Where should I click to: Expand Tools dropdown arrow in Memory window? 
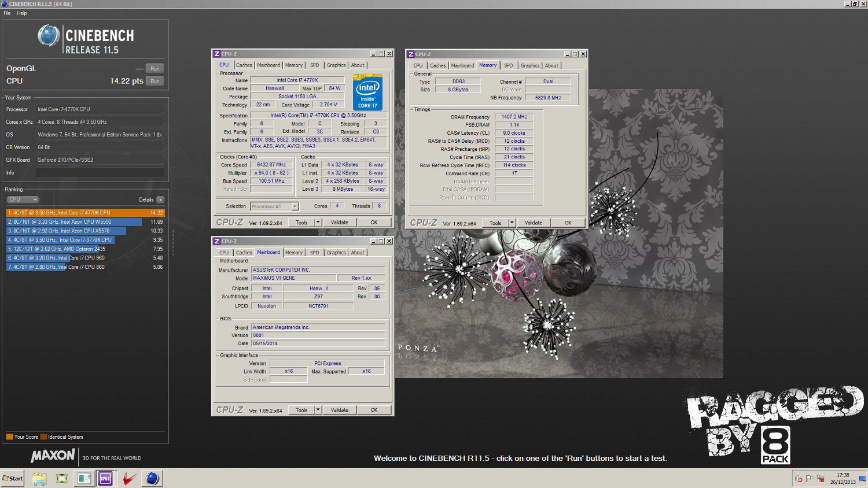point(512,223)
